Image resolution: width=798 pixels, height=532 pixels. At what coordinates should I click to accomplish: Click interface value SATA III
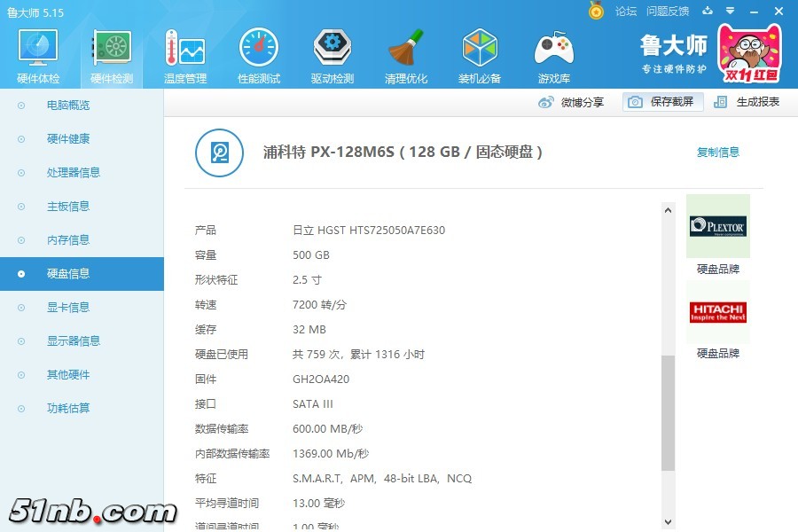tap(312, 404)
